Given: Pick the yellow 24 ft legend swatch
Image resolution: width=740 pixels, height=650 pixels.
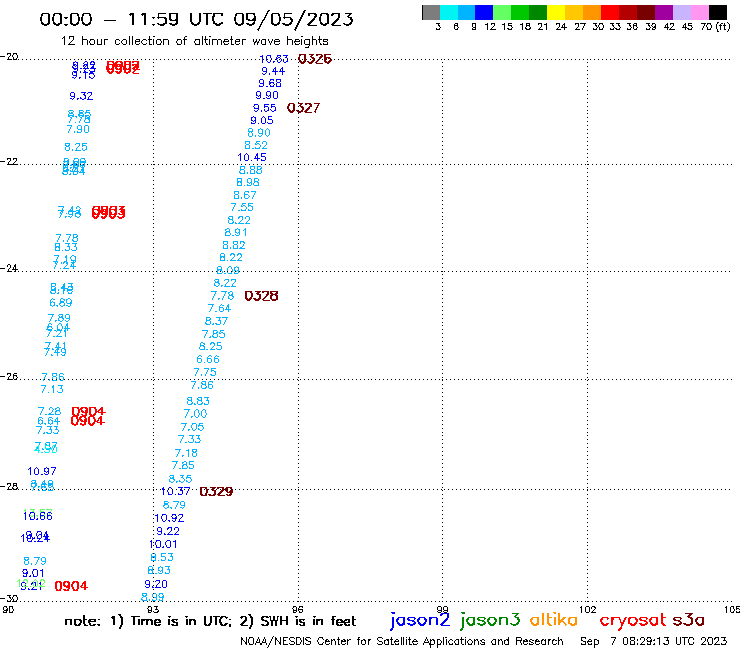Looking at the screenshot, I should (556, 12).
